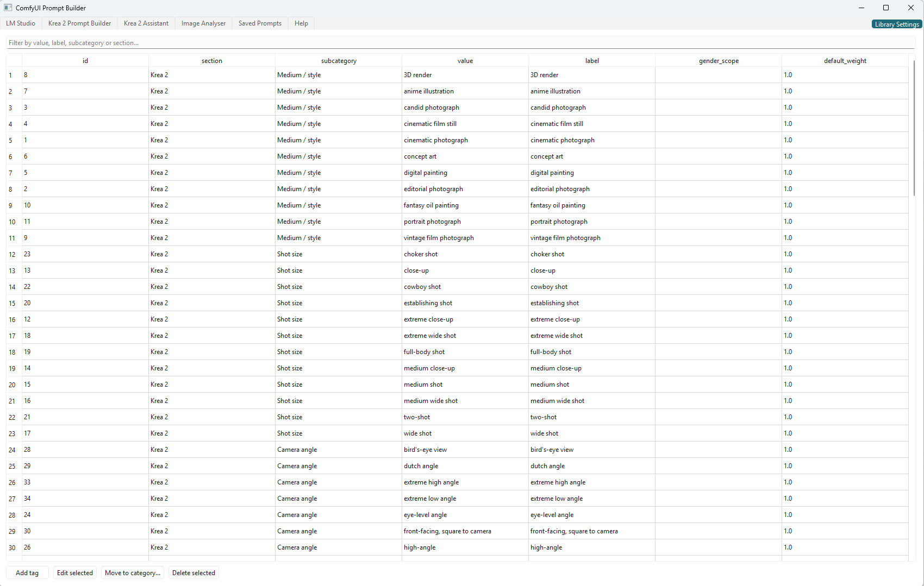Select the 'concept art' value cell
Image resolution: width=924 pixels, height=586 pixels.
click(465, 156)
